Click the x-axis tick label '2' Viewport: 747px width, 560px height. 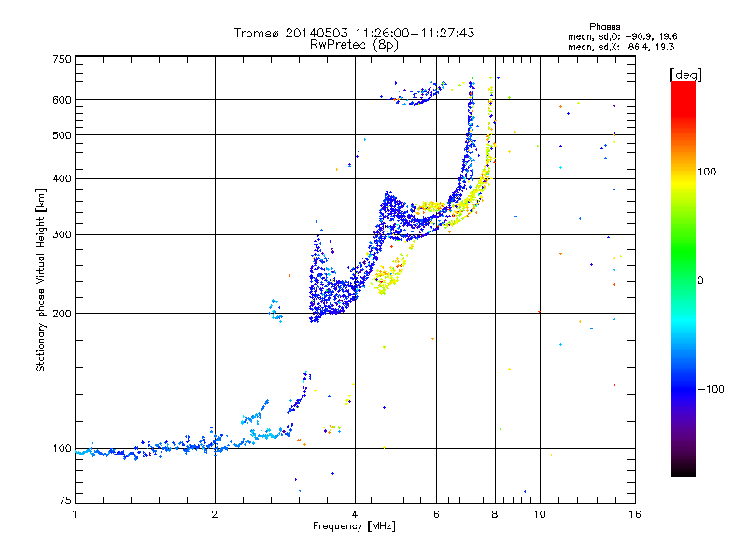(x=215, y=514)
